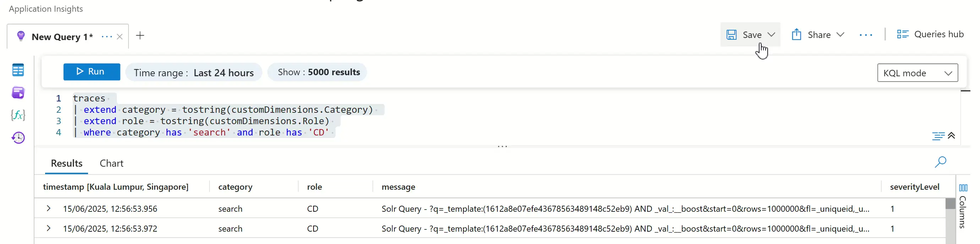
Task: Open the Queries sidebar icon
Action: click(x=18, y=92)
